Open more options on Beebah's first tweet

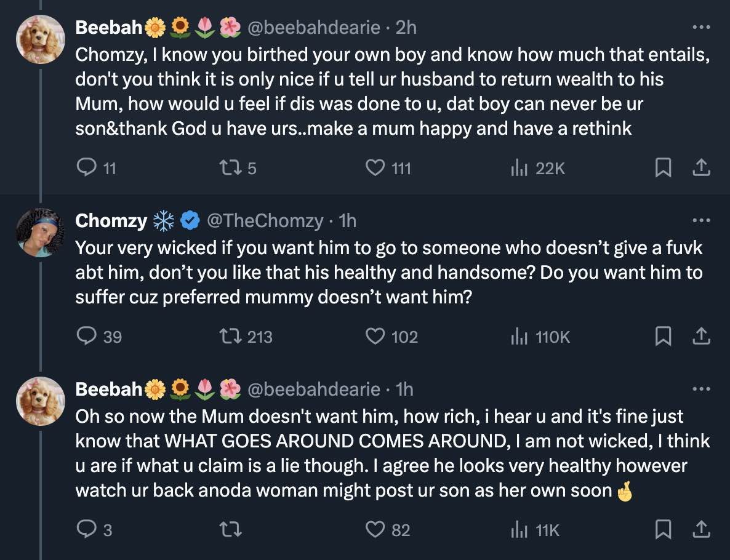(701, 28)
